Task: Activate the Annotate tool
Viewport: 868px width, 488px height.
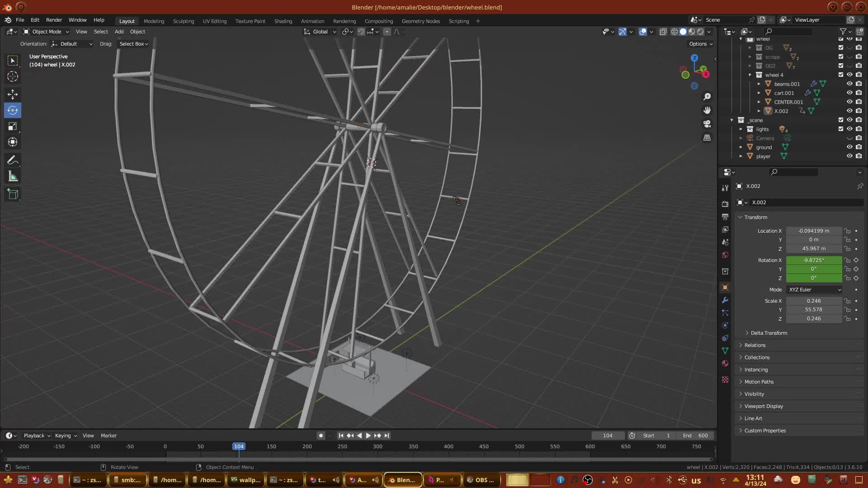Action: [13, 160]
